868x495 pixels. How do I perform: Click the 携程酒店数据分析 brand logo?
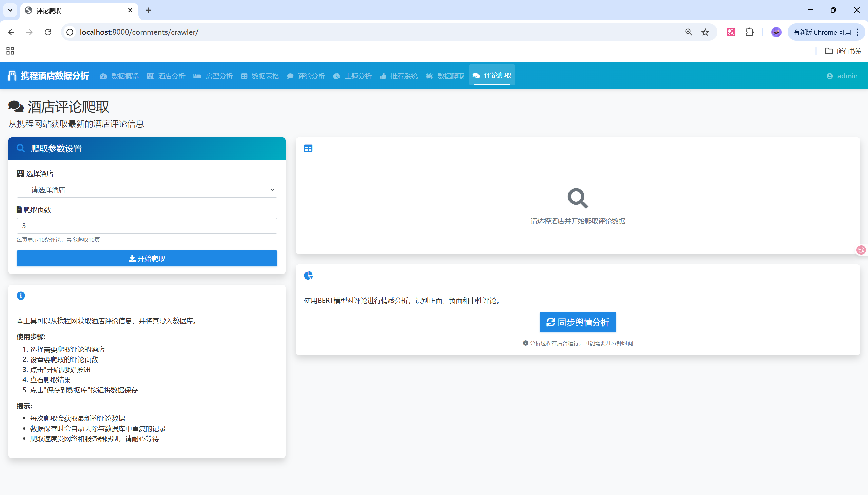[48, 76]
